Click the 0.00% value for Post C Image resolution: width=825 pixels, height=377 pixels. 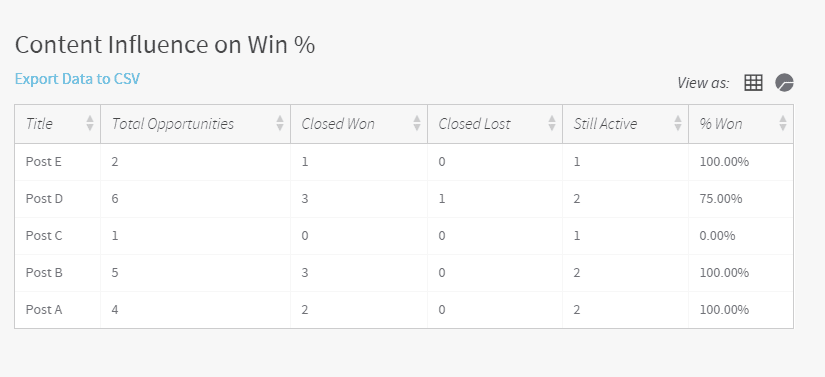[x=717, y=236]
